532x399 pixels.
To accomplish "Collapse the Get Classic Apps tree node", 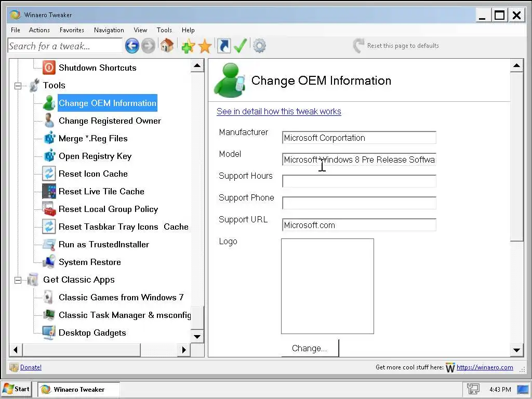I will (18, 280).
